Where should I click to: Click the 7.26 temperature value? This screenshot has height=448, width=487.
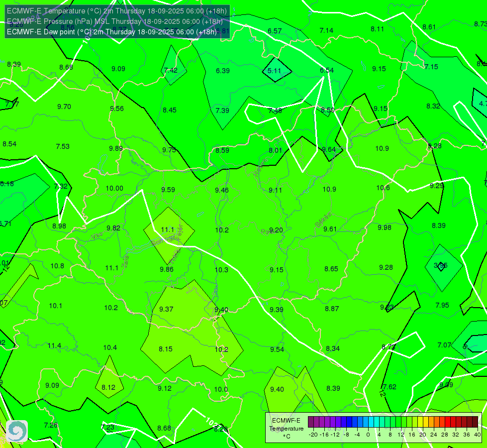point(51,425)
